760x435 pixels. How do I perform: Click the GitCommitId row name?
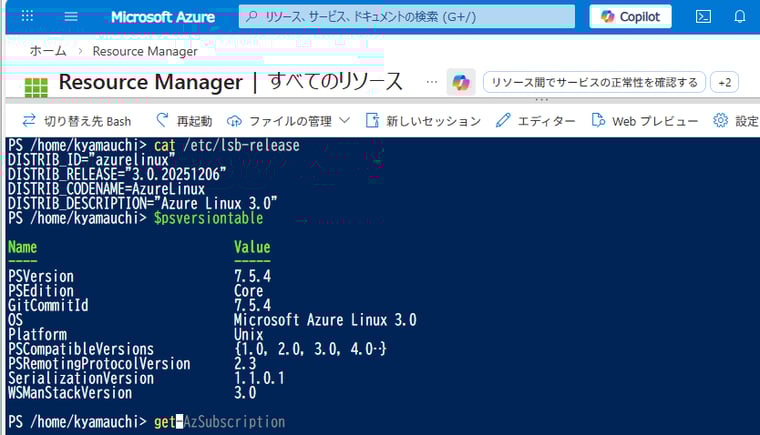pyautogui.click(x=48, y=306)
